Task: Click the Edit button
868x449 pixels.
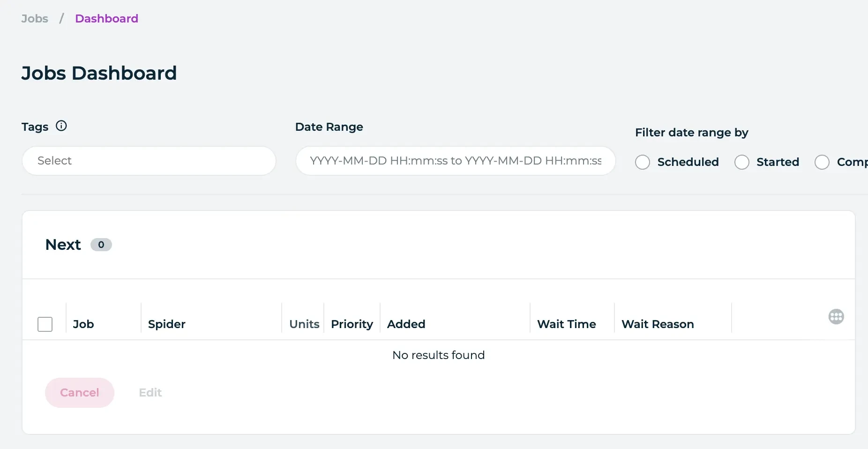Action: 150,392
